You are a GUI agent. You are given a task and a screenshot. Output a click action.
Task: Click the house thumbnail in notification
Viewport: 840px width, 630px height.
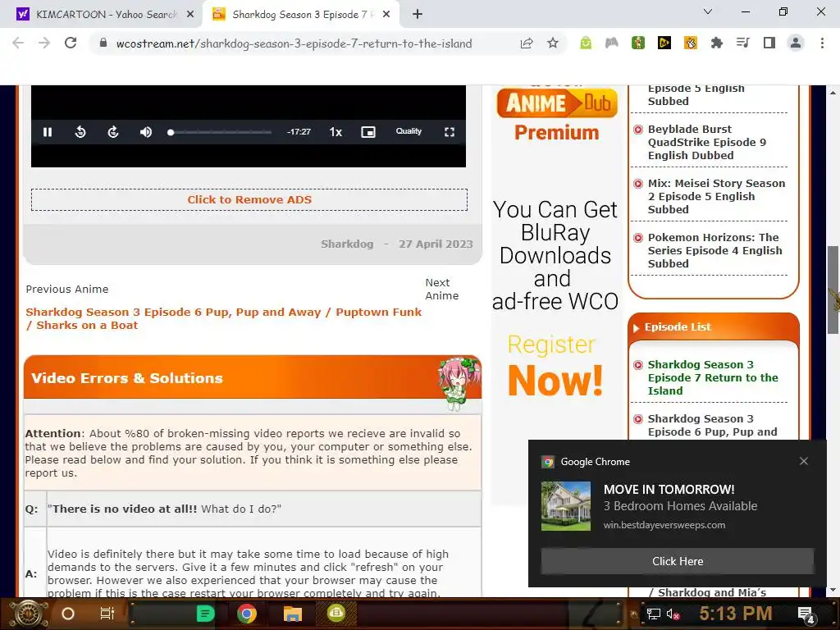(566, 505)
